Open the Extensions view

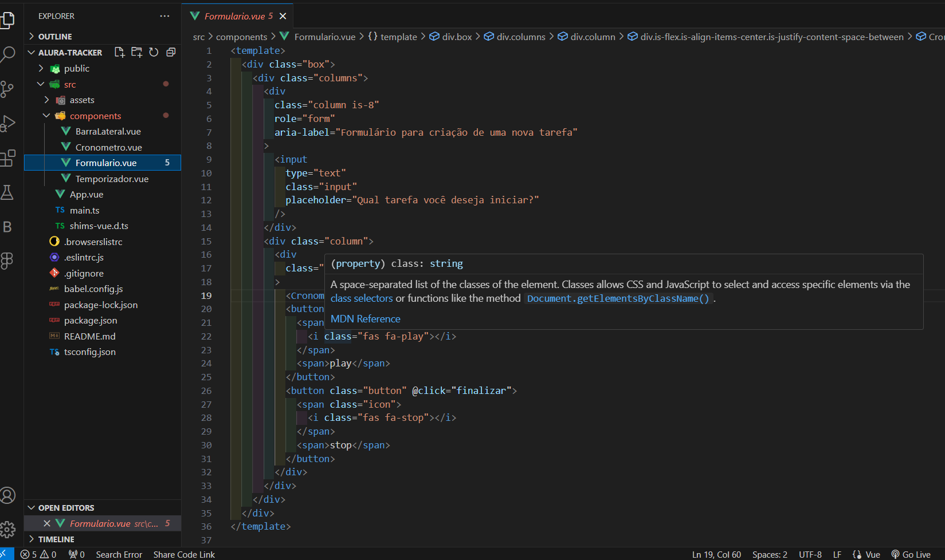(7, 158)
